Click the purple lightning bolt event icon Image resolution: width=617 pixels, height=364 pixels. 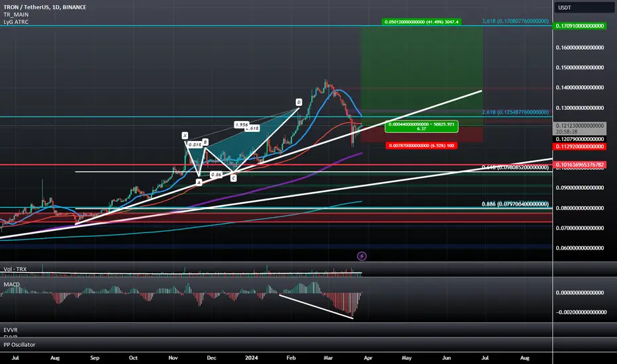point(361,257)
